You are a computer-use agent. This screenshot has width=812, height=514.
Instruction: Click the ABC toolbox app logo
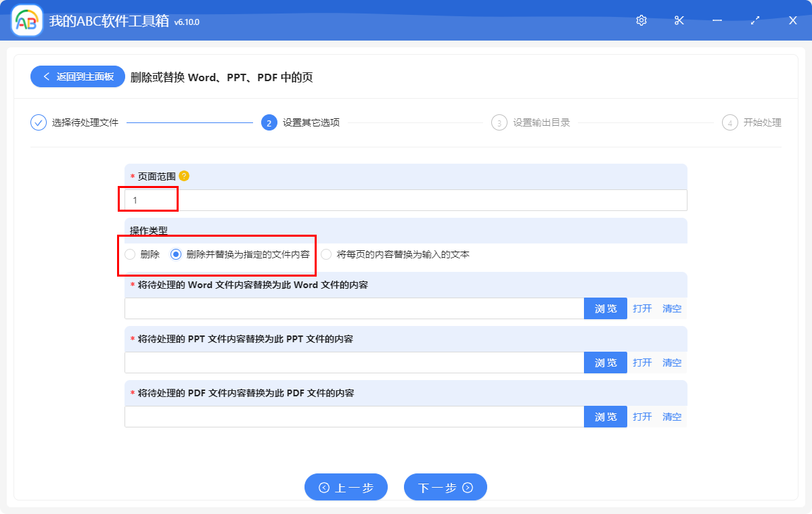pyautogui.click(x=27, y=20)
